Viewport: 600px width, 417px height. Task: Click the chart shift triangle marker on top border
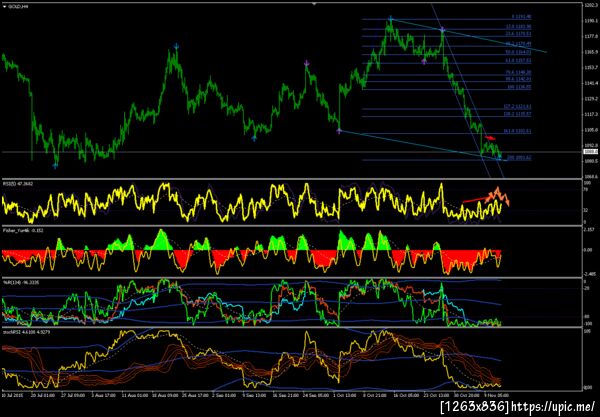[x=314, y=4]
